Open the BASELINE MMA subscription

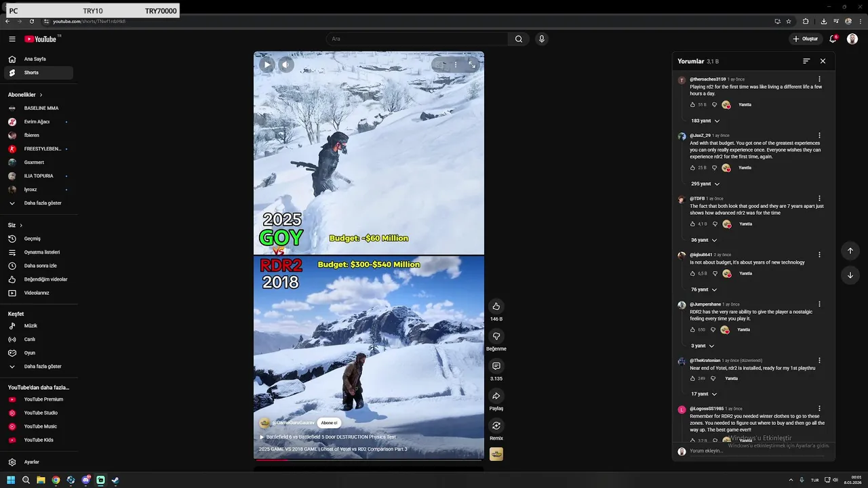point(39,108)
